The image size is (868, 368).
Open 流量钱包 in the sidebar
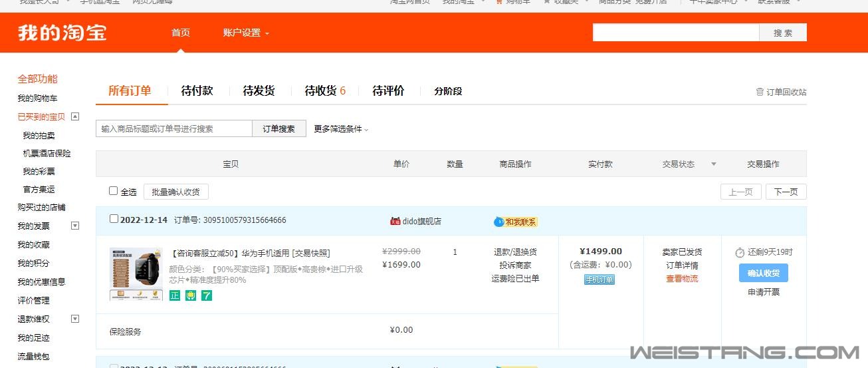(x=34, y=357)
